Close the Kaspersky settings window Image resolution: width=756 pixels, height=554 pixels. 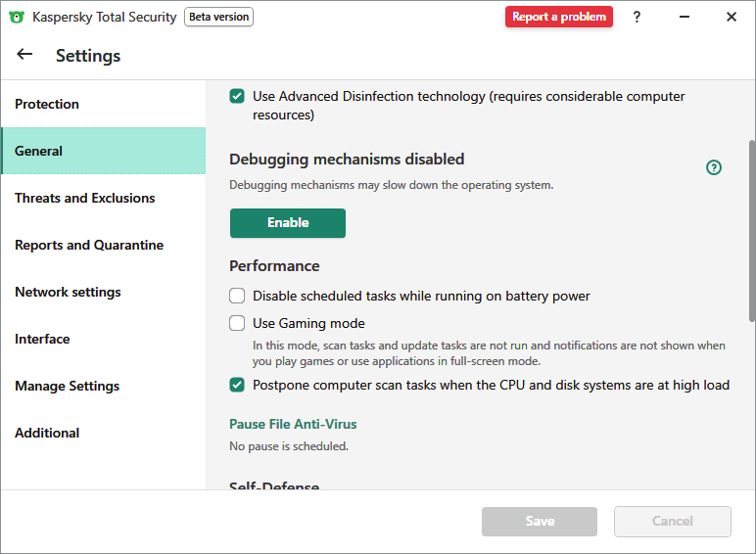point(731,17)
